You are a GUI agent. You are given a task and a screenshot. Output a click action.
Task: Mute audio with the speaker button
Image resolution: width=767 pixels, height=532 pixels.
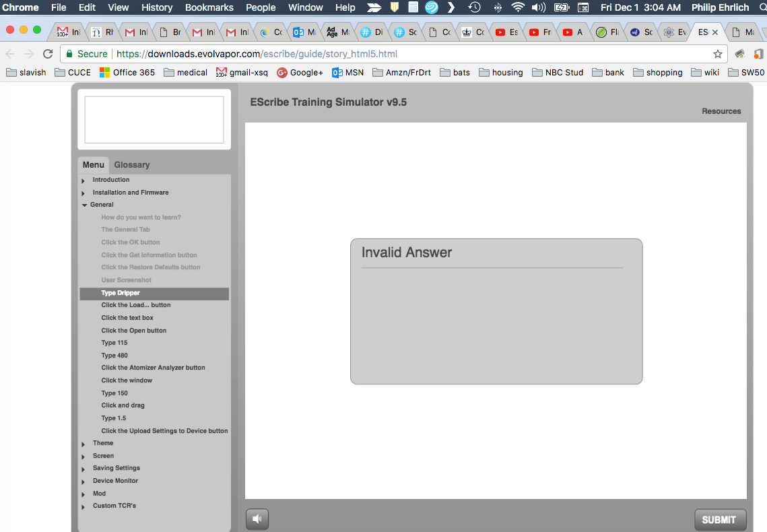(x=257, y=519)
